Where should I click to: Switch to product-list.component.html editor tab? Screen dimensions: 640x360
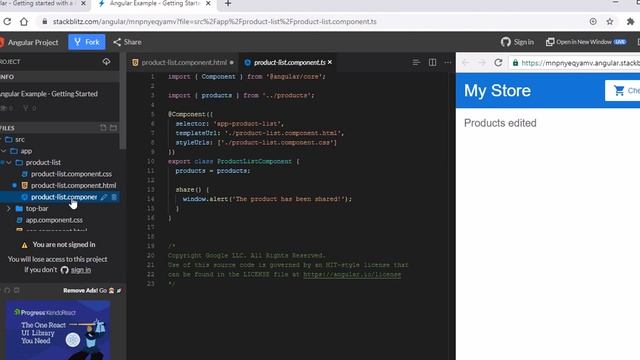tap(183, 62)
